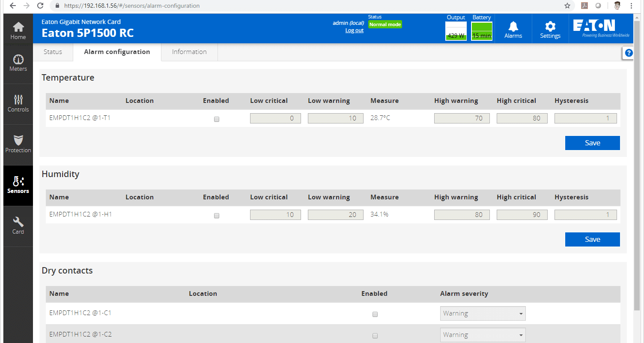Click the blue help question mark
Image resolution: width=644 pixels, height=343 pixels.
point(629,53)
